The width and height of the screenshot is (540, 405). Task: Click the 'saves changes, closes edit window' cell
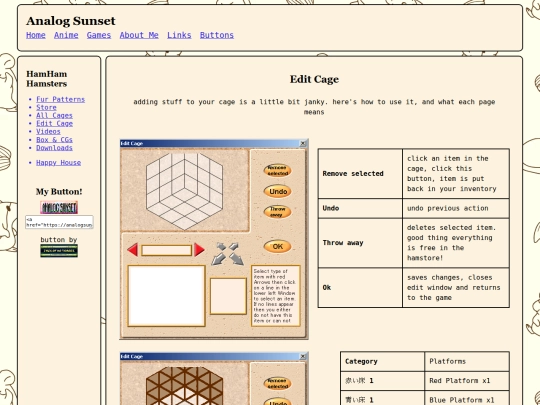(456, 288)
